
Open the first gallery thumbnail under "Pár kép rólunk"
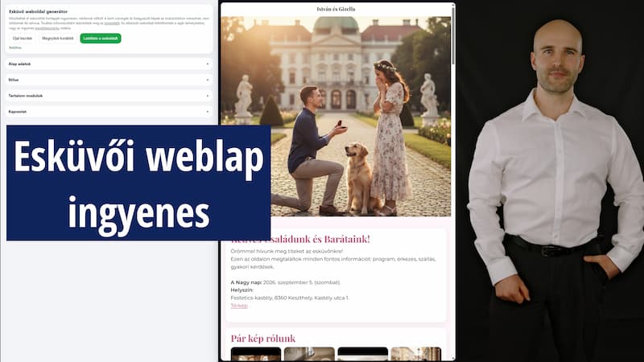[256, 354]
